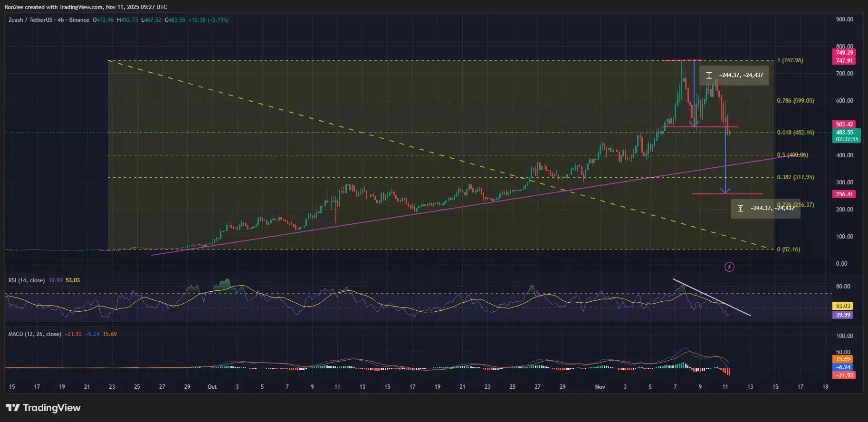Viewport: 868px width, 422px height.
Task: Click the 1 (747.96) Fibonacci top label
Action: [790, 60]
